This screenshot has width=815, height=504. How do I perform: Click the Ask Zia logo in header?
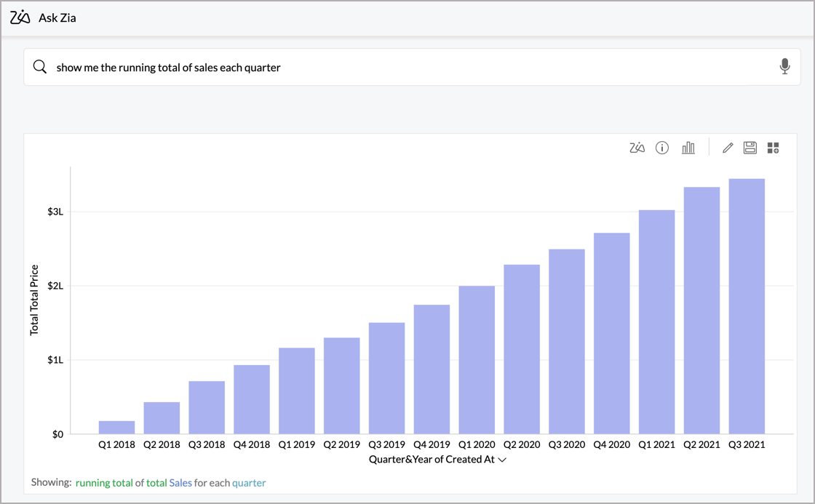click(x=20, y=17)
